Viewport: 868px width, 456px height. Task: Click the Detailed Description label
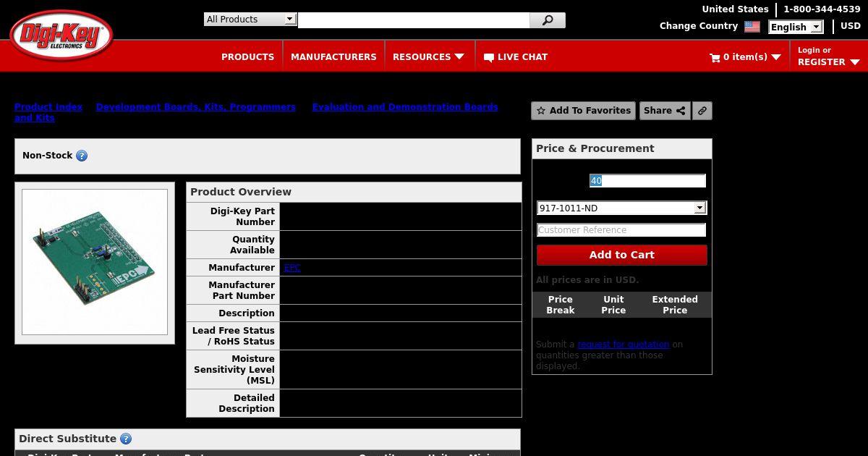click(x=233, y=403)
